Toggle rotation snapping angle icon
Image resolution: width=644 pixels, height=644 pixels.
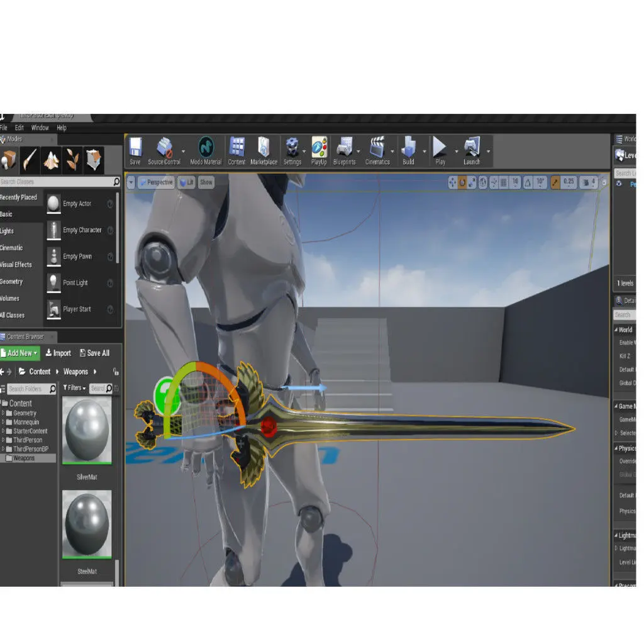point(528,182)
